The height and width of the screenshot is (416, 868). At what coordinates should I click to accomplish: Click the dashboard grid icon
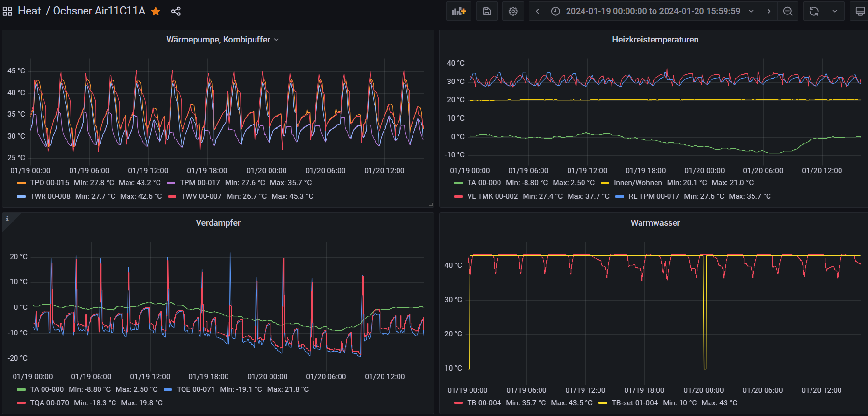pyautogui.click(x=7, y=11)
